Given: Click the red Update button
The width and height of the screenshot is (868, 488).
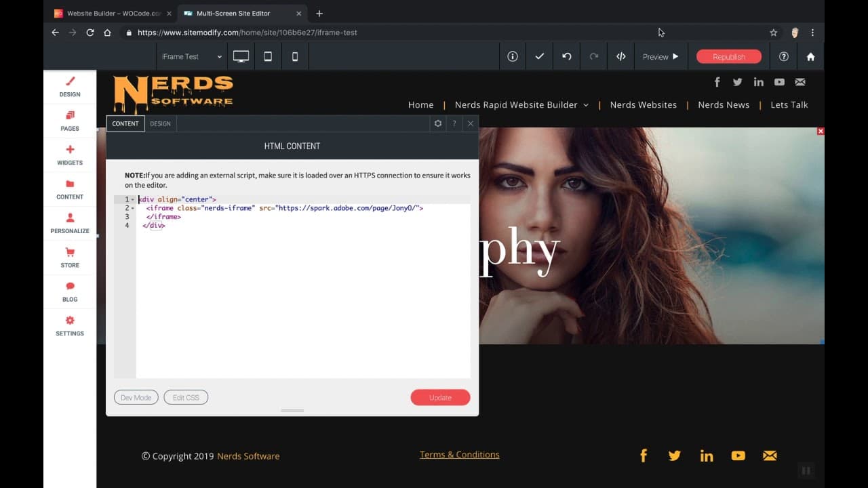Looking at the screenshot, I should (440, 397).
